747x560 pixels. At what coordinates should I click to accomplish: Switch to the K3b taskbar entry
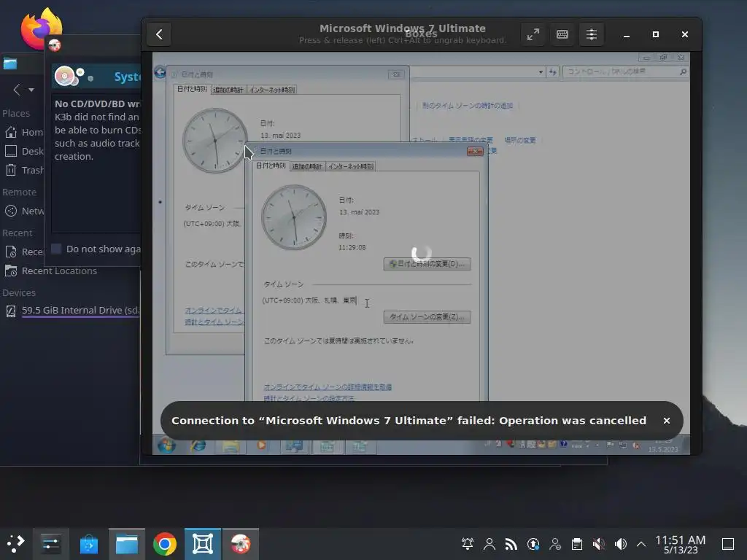[241, 544]
